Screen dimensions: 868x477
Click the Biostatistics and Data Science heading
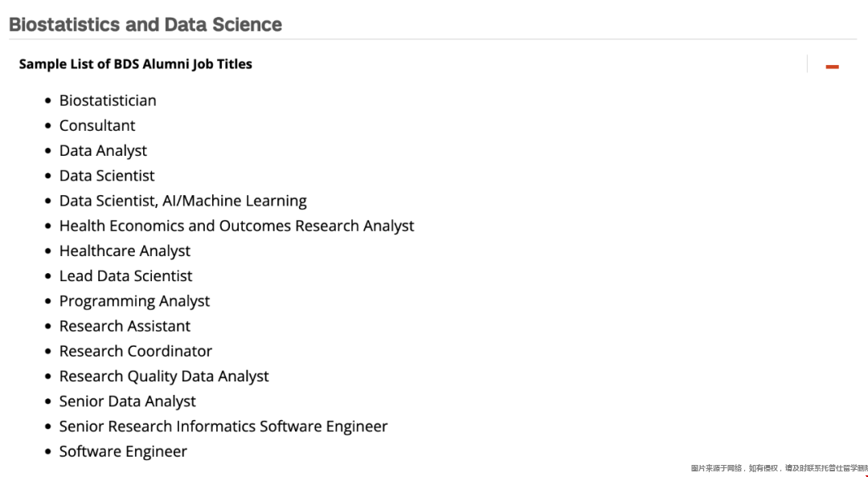point(145,25)
